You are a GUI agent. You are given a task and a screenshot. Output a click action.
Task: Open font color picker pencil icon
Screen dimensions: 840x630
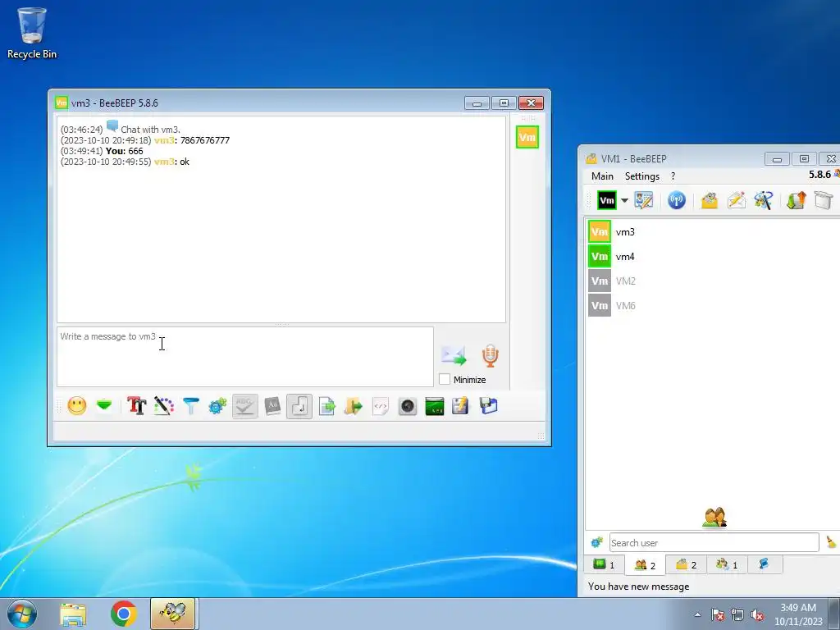click(x=164, y=406)
